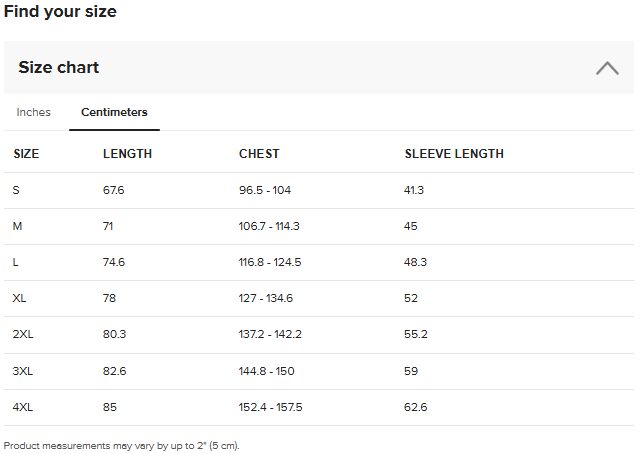Select the S size row label

16,190
